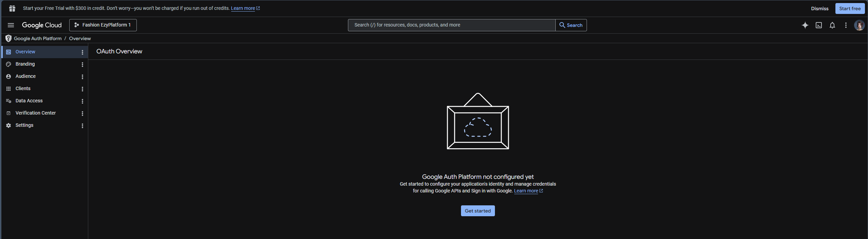Image resolution: width=868 pixels, height=239 pixels.
Task: Go to Audience in the sidebar
Action: coord(25,76)
